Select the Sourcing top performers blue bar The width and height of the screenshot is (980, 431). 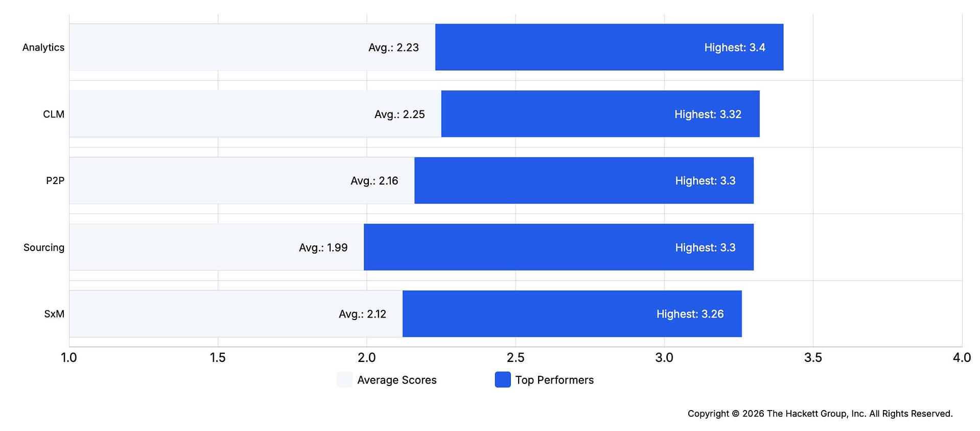[x=558, y=247]
